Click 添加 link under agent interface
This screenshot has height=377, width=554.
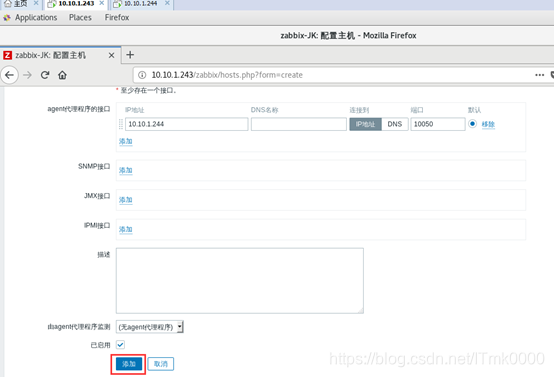(x=125, y=141)
